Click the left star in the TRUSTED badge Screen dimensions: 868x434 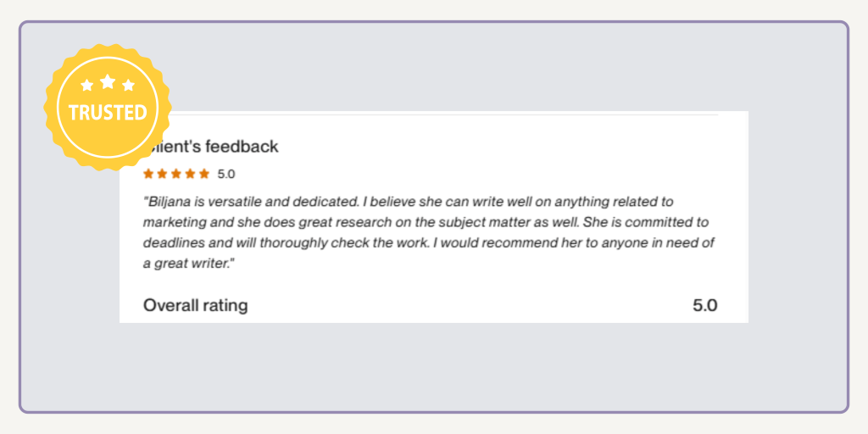[86, 86]
